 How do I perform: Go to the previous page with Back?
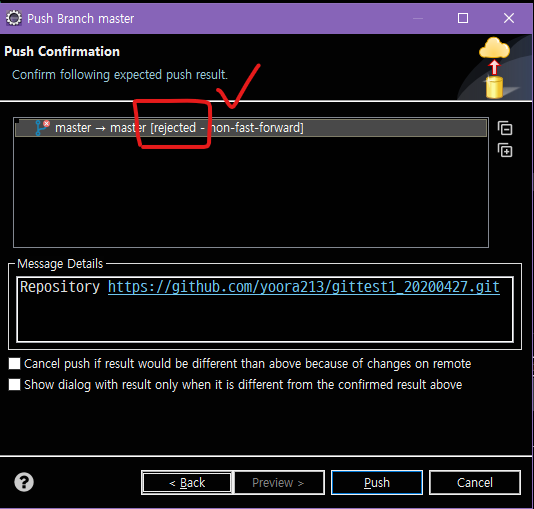pyautogui.click(x=187, y=482)
